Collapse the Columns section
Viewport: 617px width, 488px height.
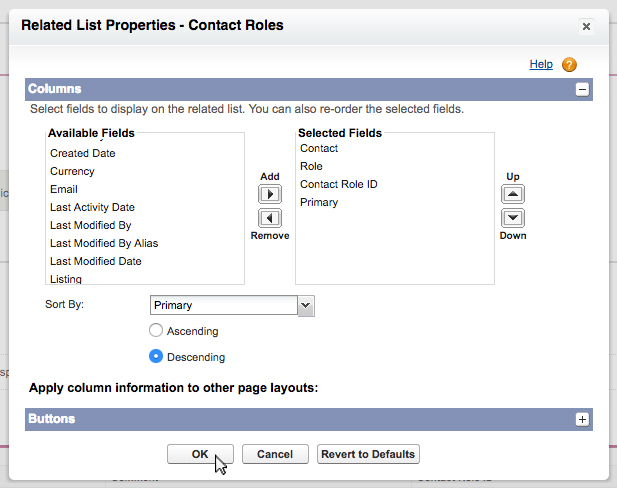click(582, 89)
